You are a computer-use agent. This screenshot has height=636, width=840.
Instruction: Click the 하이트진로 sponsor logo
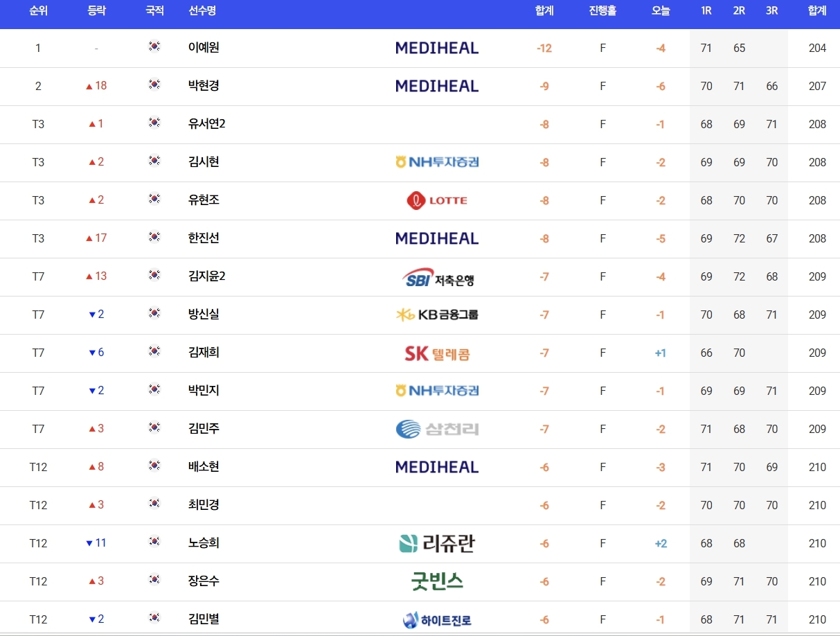tap(437, 620)
